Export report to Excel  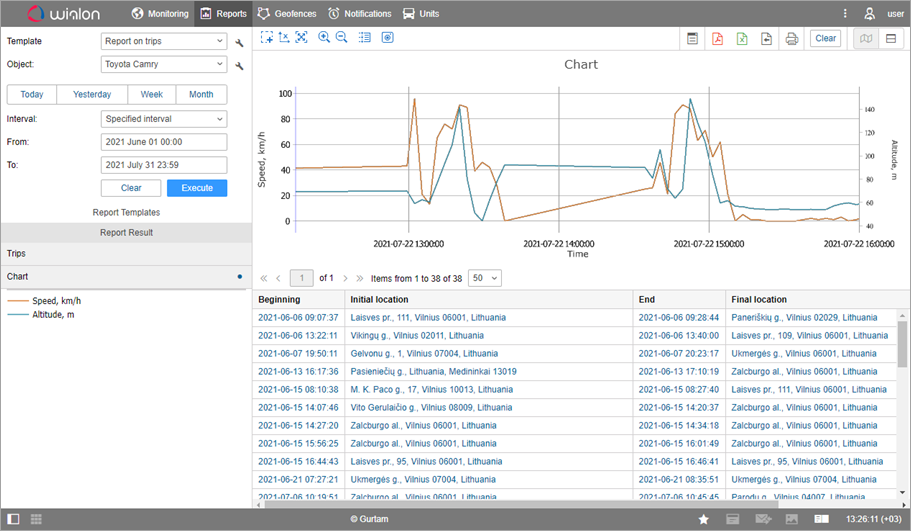[x=742, y=39]
